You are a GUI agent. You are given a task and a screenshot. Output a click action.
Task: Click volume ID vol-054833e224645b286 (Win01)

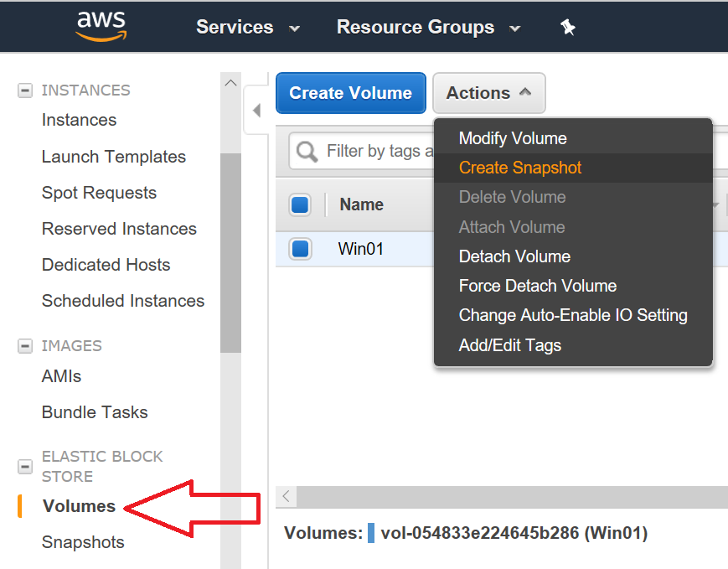(514, 533)
